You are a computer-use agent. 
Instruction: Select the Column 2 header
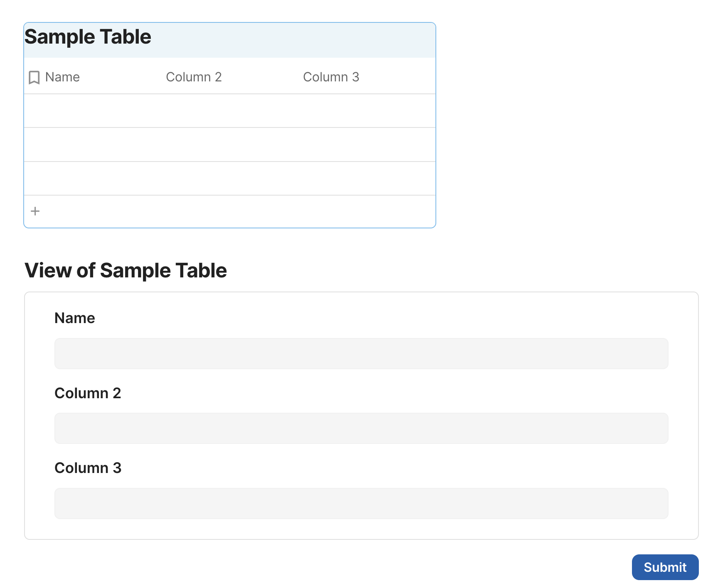[x=194, y=77]
